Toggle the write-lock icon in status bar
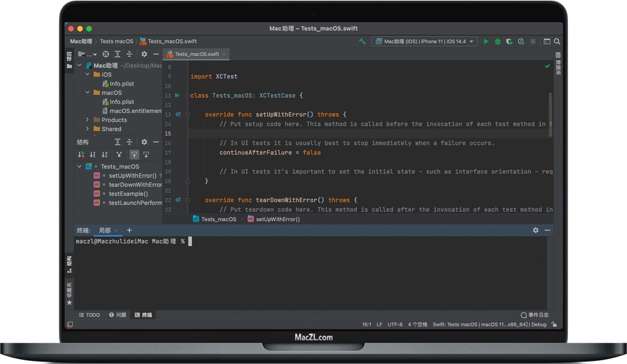The height and width of the screenshot is (364, 627). [x=556, y=324]
